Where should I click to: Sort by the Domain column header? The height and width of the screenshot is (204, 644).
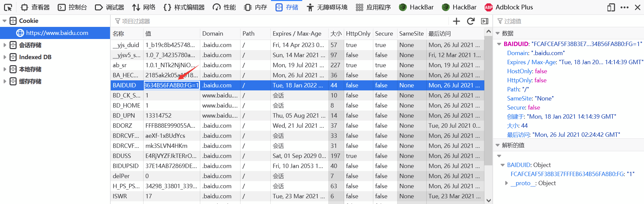tap(220, 34)
